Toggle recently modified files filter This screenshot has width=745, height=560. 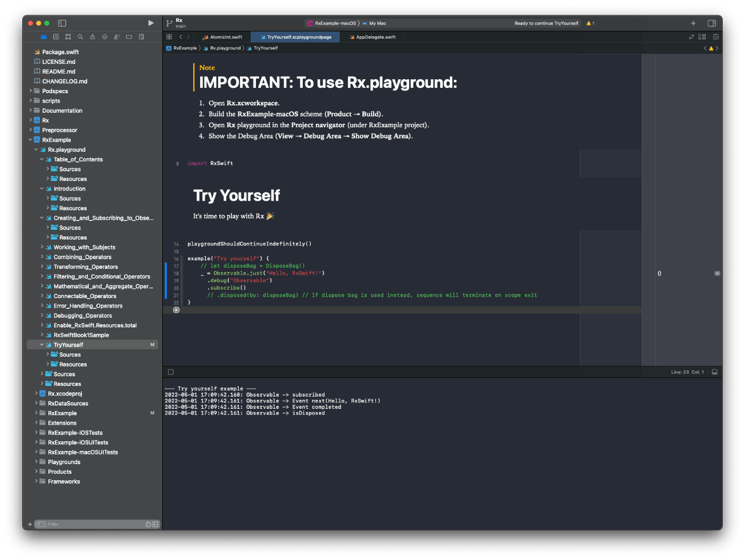click(148, 524)
